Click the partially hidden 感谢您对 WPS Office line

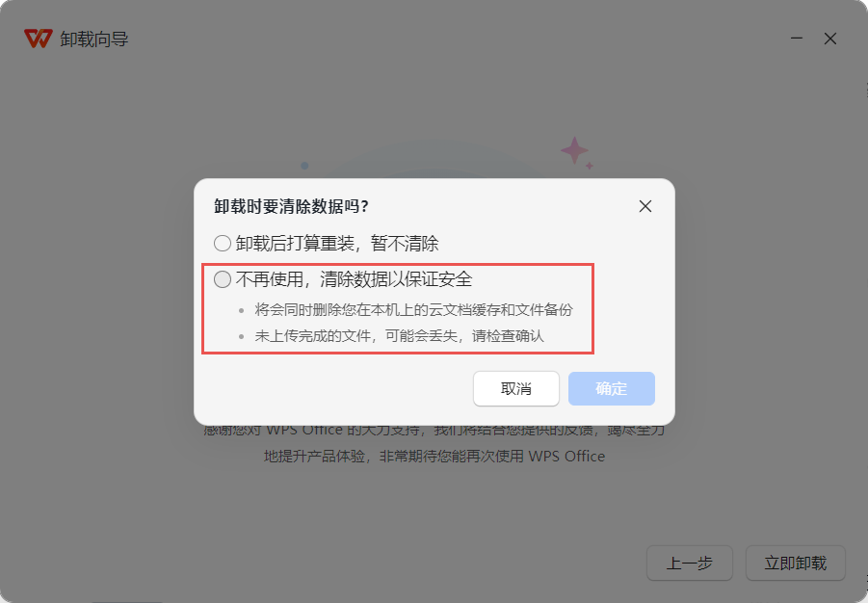[434, 431]
